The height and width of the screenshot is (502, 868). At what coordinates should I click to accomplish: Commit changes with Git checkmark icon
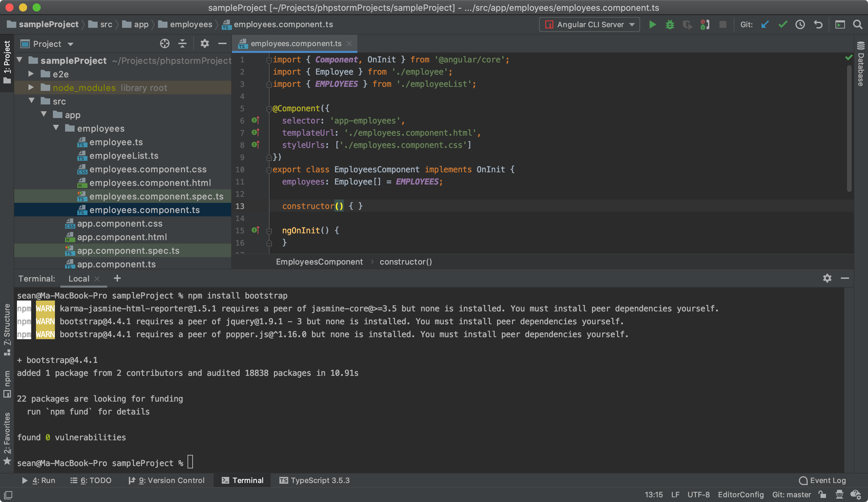tap(783, 24)
